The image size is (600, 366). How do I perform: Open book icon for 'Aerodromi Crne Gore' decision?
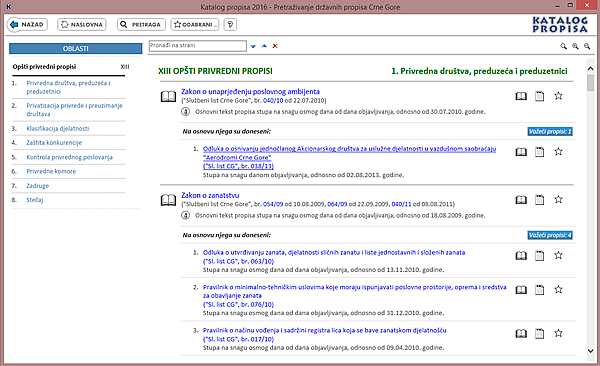click(x=521, y=152)
